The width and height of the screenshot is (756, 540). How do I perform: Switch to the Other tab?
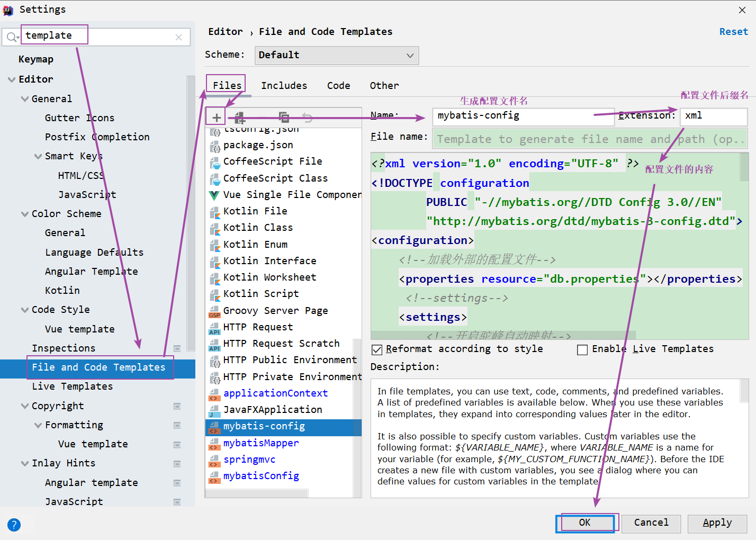[384, 85]
